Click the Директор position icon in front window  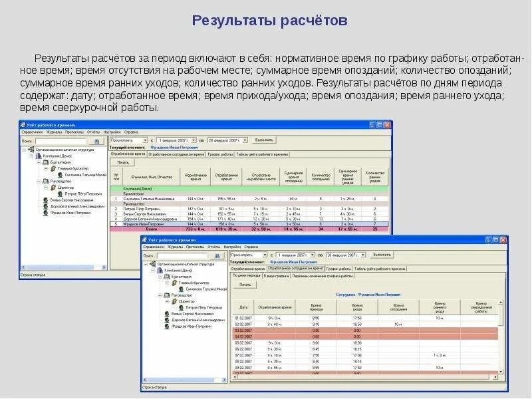[x=174, y=301]
